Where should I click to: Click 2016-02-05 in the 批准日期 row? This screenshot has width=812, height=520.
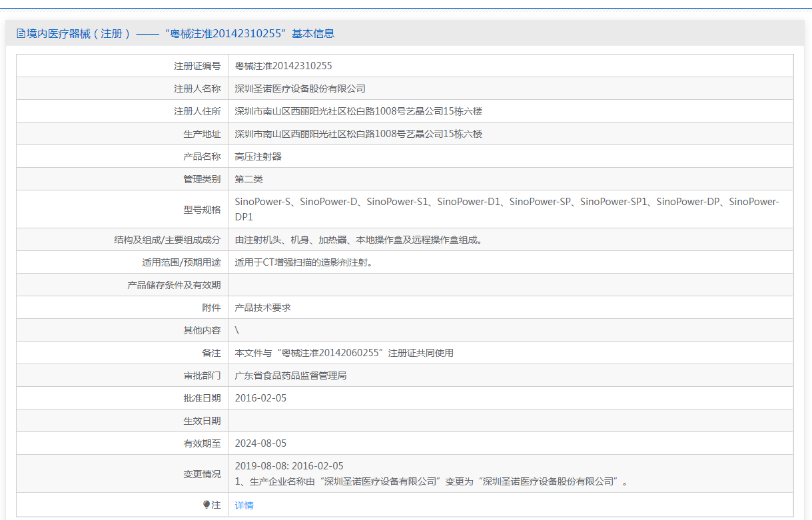tap(261, 398)
